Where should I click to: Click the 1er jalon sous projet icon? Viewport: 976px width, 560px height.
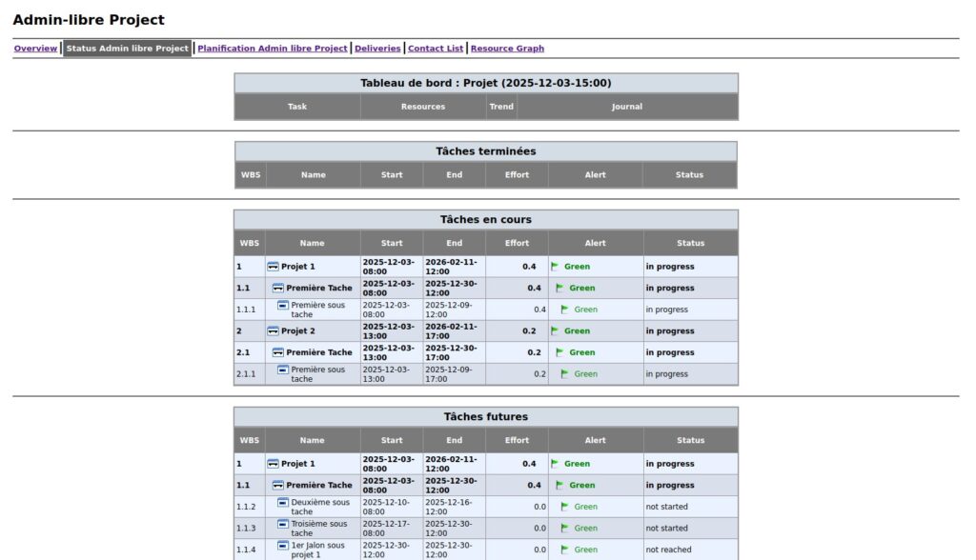283,546
